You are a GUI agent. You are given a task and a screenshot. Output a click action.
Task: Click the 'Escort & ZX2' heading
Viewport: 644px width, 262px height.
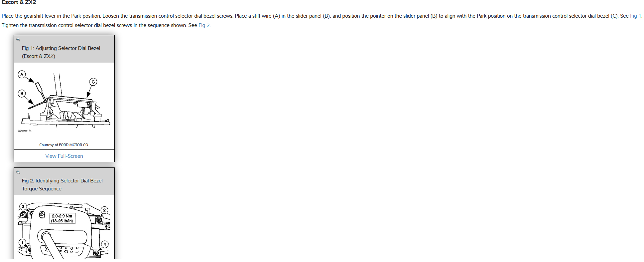[19, 2]
